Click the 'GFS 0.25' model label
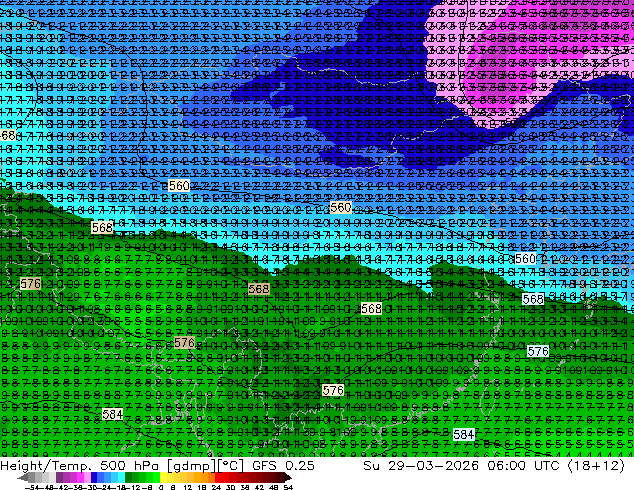This screenshot has height=490, width=634. (283, 465)
